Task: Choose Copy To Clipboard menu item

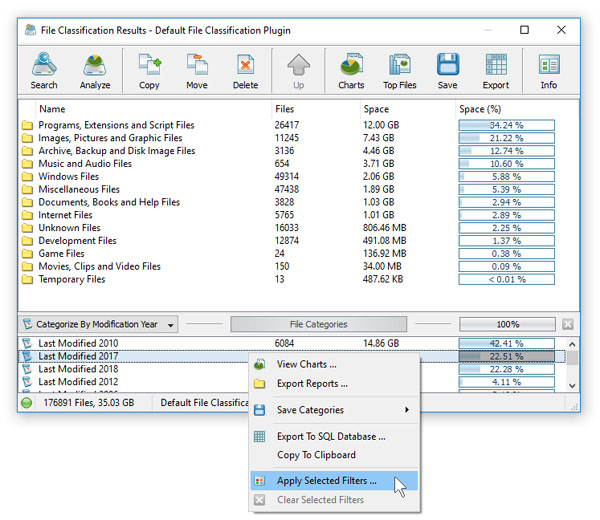Action: click(x=334, y=455)
